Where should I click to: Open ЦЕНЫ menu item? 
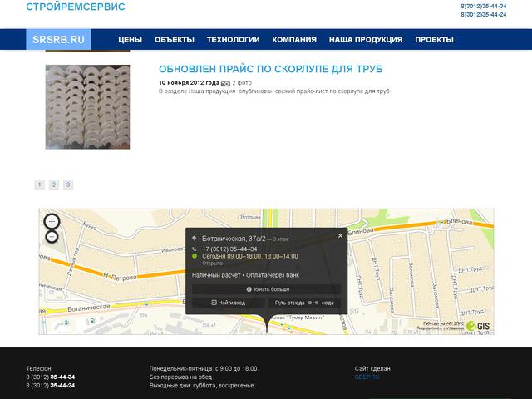coord(131,40)
